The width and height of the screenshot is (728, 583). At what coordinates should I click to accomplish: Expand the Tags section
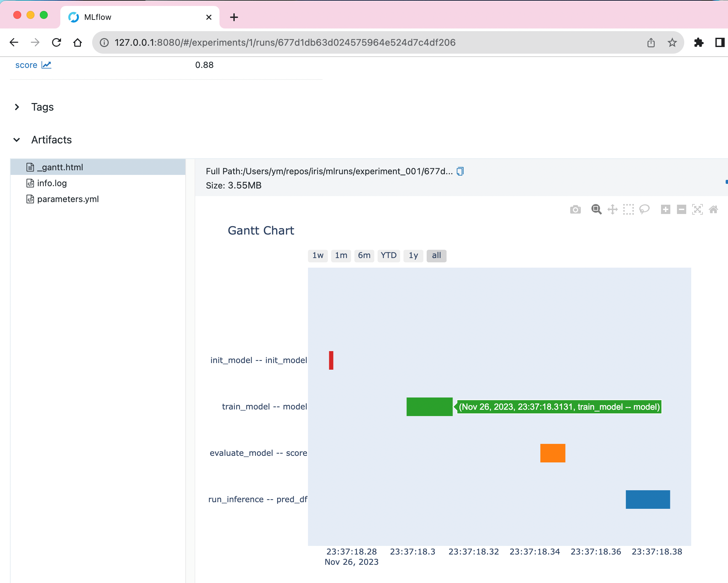pyautogui.click(x=17, y=107)
